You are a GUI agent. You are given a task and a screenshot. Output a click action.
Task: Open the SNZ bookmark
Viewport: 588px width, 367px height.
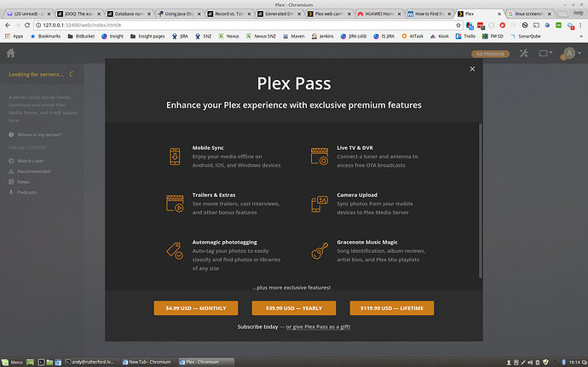pos(204,37)
